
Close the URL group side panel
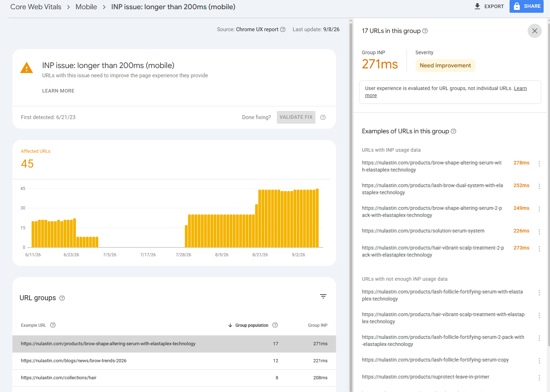534,31
